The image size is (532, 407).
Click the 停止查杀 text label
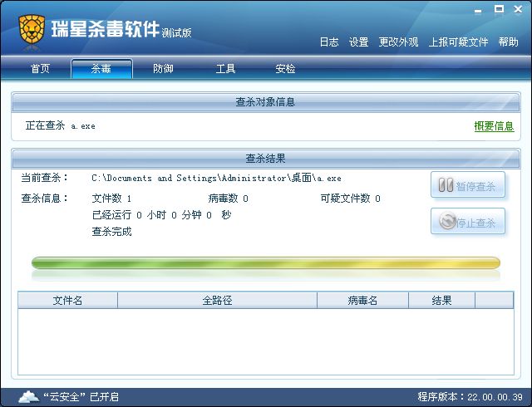pos(475,223)
